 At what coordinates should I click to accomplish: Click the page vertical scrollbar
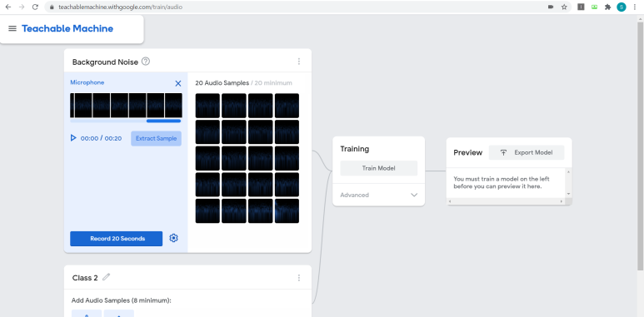point(641,147)
